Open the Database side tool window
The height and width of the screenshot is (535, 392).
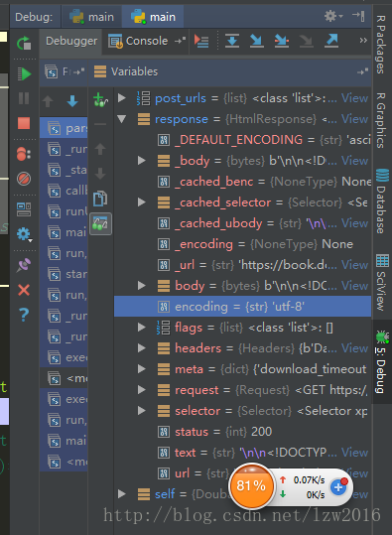click(x=382, y=201)
